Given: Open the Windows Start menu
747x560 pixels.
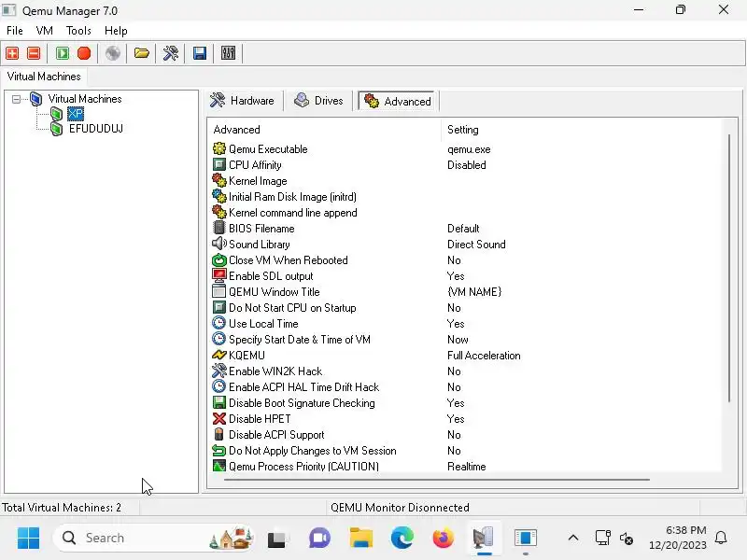Looking at the screenshot, I should pos(29,539).
